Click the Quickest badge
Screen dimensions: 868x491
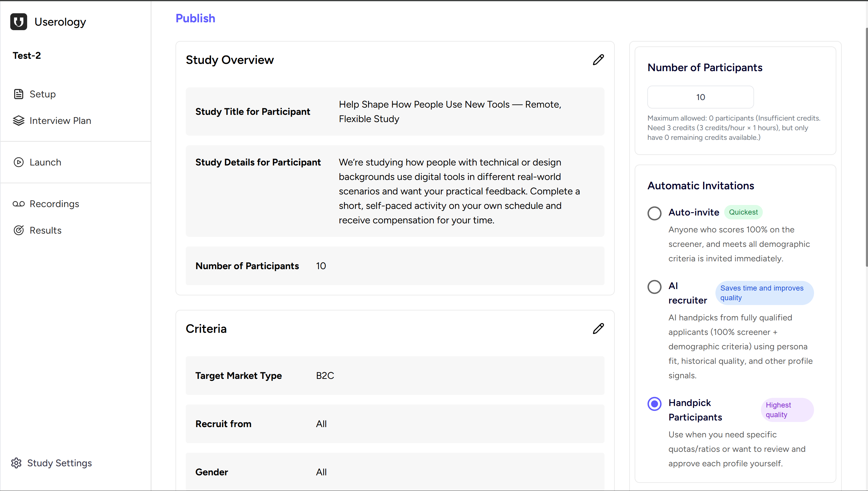743,212
